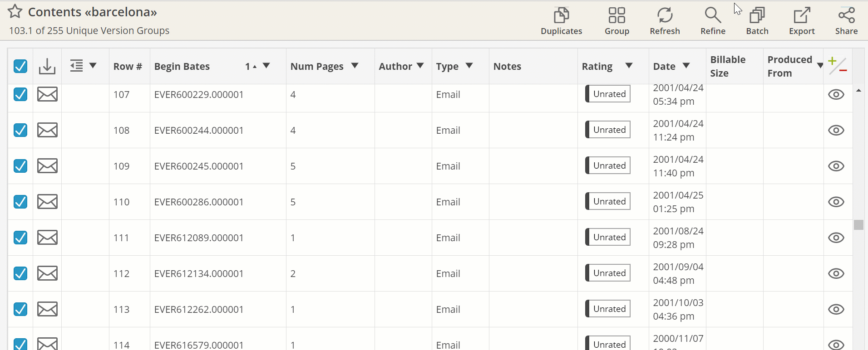This screenshot has height=350, width=868.
Task: Click the vertical scrollbar thumb
Action: tap(858, 225)
